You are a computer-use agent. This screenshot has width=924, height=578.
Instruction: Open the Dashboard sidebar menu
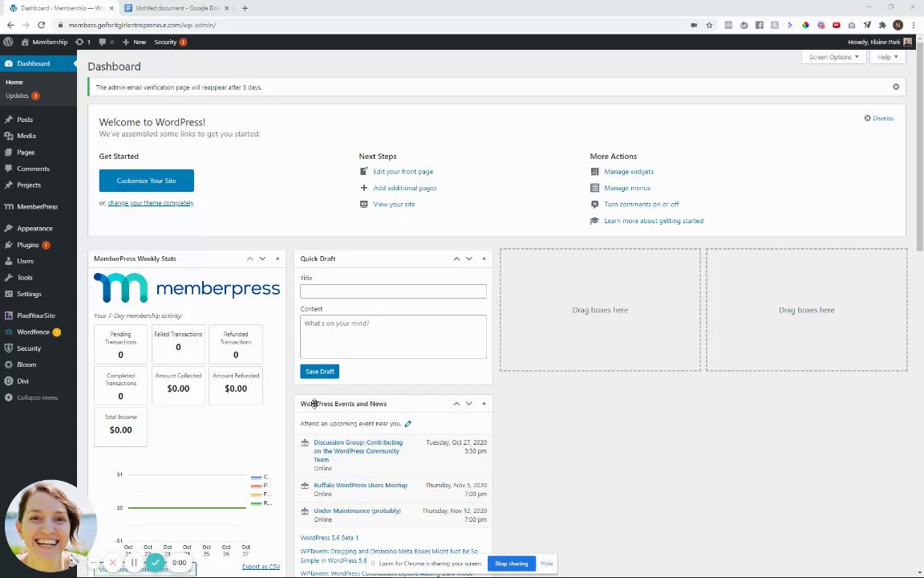(x=38, y=63)
